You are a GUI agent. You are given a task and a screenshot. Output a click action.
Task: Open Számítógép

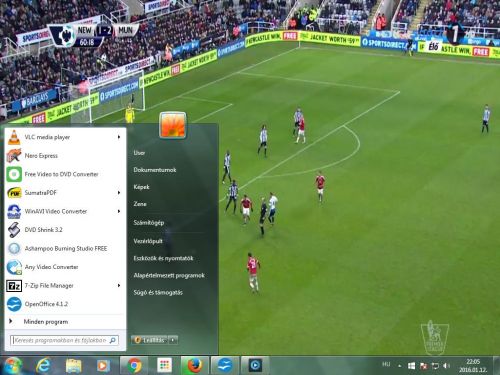click(x=149, y=223)
